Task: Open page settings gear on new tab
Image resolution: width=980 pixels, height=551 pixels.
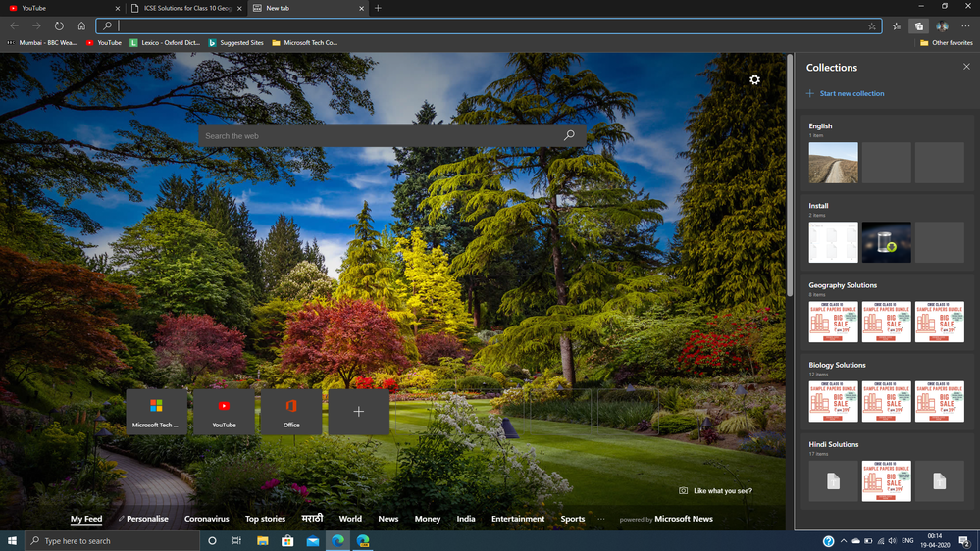Action: 754,79
